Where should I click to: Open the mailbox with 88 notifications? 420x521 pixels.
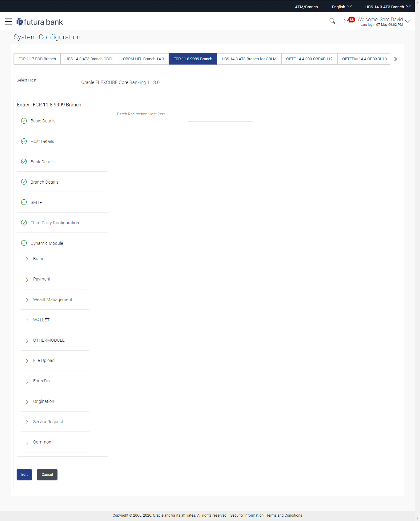pos(349,20)
